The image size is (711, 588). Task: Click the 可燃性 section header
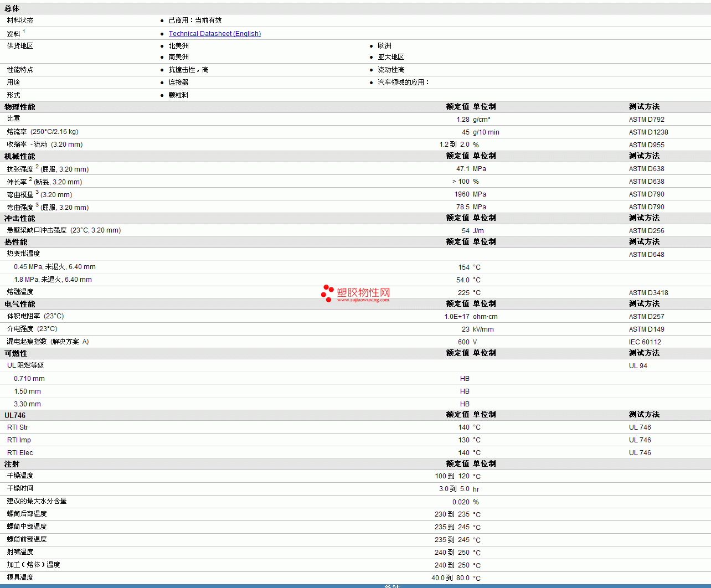coord(16,354)
